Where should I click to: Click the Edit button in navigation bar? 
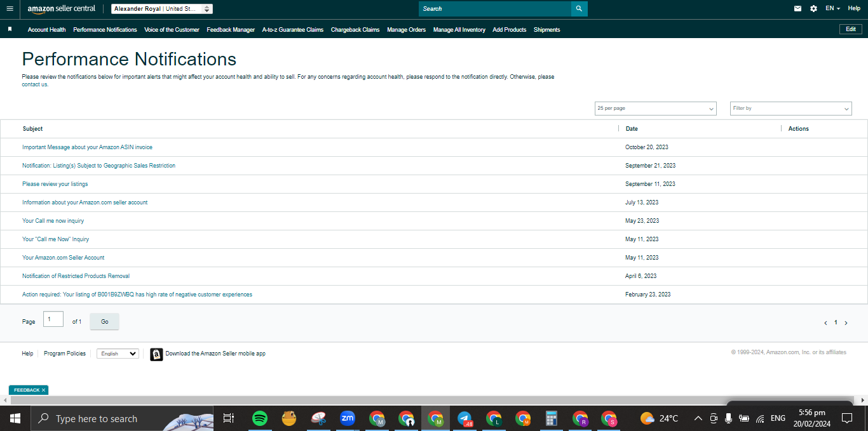pos(851,29)
